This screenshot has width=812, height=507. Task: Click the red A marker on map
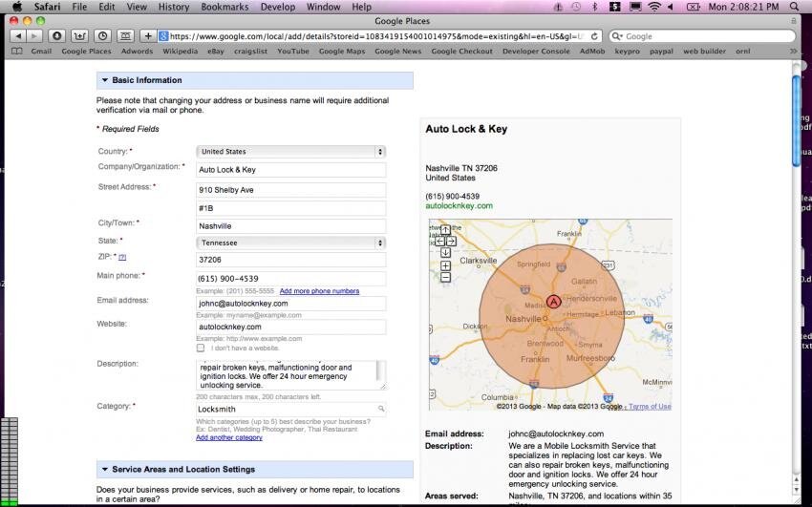[x=553, y=302]
